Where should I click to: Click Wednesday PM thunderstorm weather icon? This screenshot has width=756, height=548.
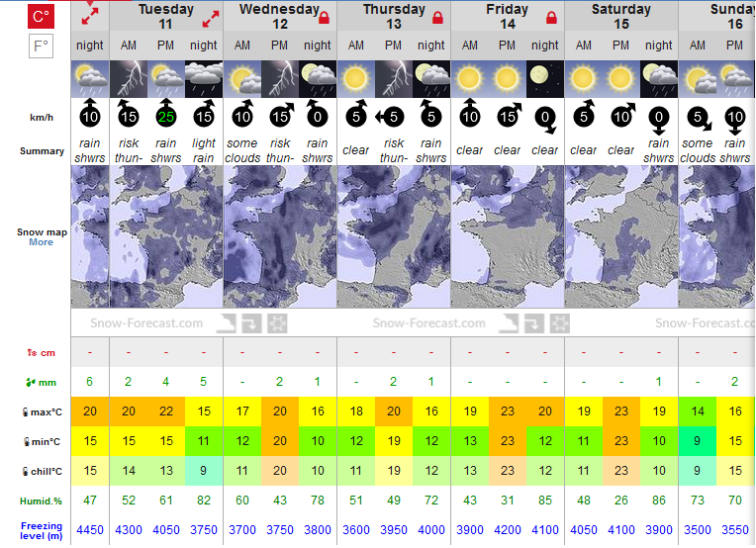[280, 79]
